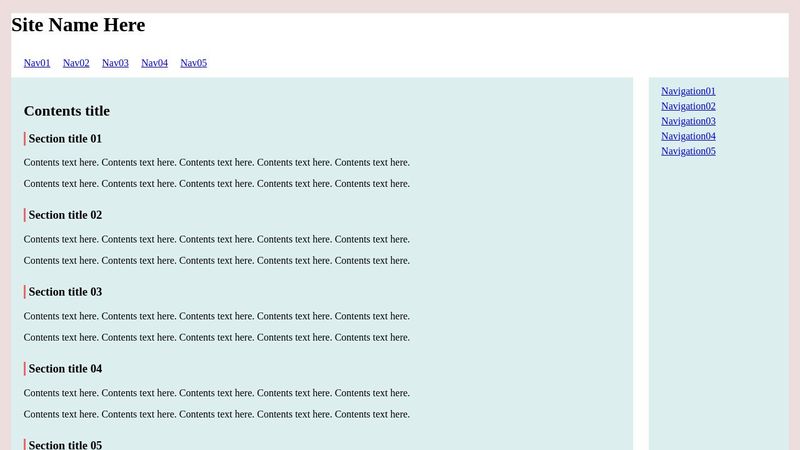Select the Navigation03 sidebar link
The image size is (800, 450).
pyautogui.click(x=688, y=121)
